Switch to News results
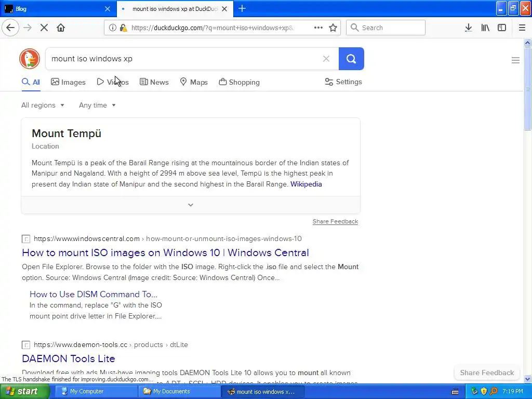This screenshot has height=399, width=532. (x=154, y=82)
